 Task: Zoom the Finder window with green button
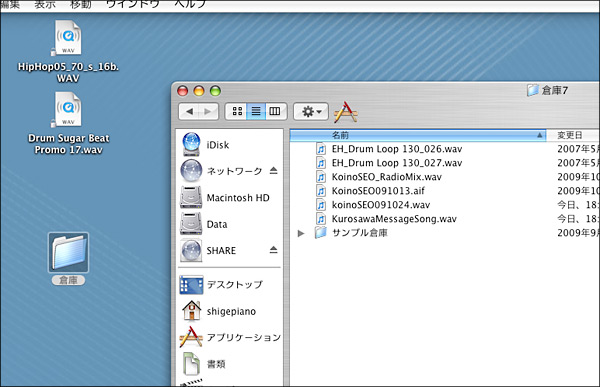coord(215,91)
